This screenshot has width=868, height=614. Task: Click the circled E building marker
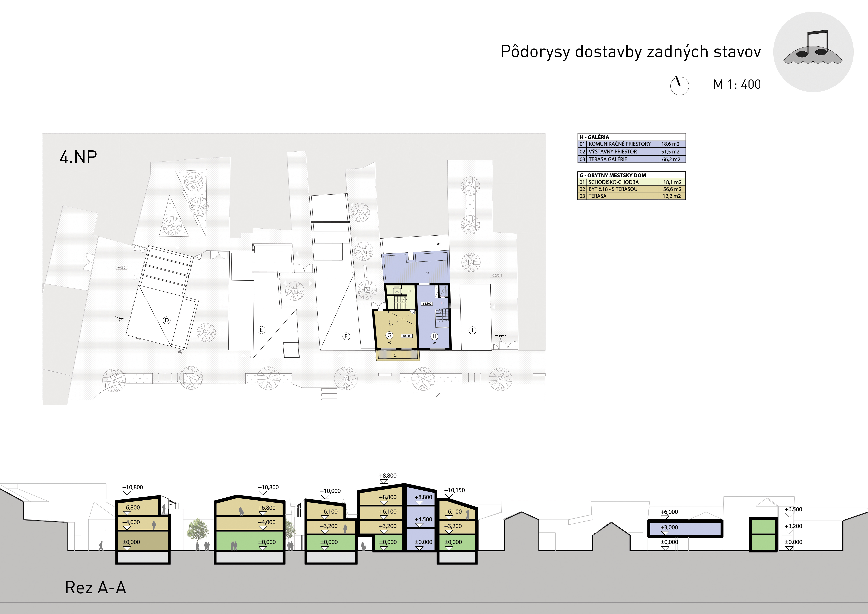point(261,330)
